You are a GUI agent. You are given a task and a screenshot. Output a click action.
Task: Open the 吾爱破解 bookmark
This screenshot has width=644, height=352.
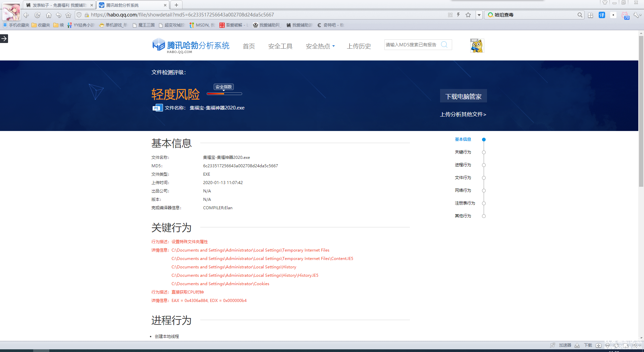234,25
